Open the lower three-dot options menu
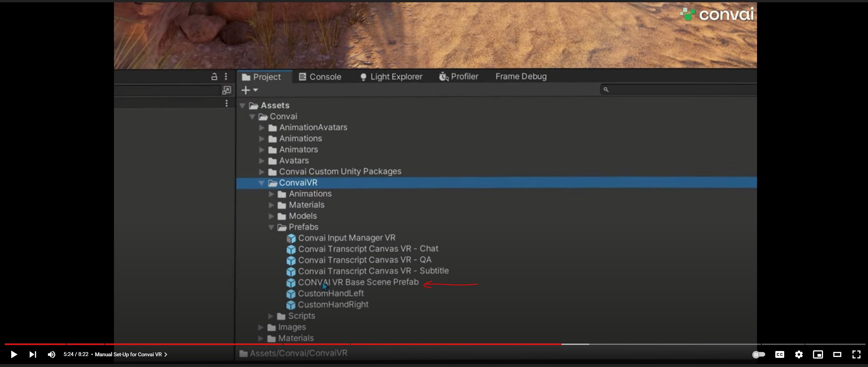This screenshot has height=367, width=868. (x=227, y=103)
